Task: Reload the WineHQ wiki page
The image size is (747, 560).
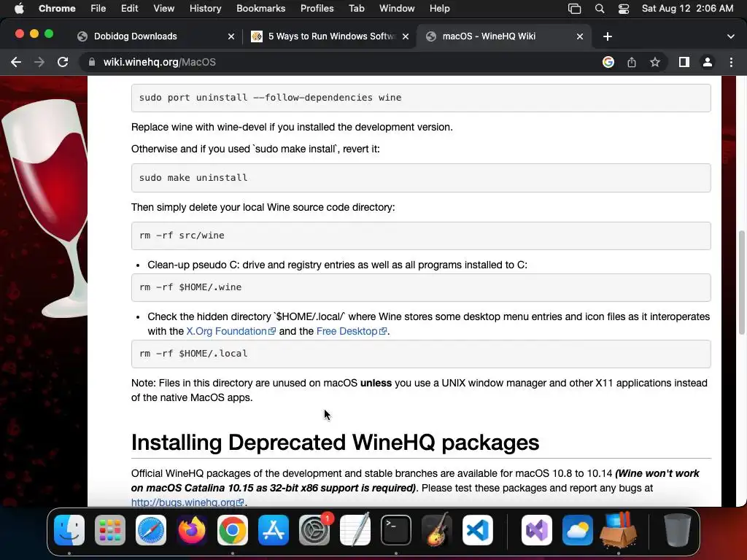Action: 63,62
